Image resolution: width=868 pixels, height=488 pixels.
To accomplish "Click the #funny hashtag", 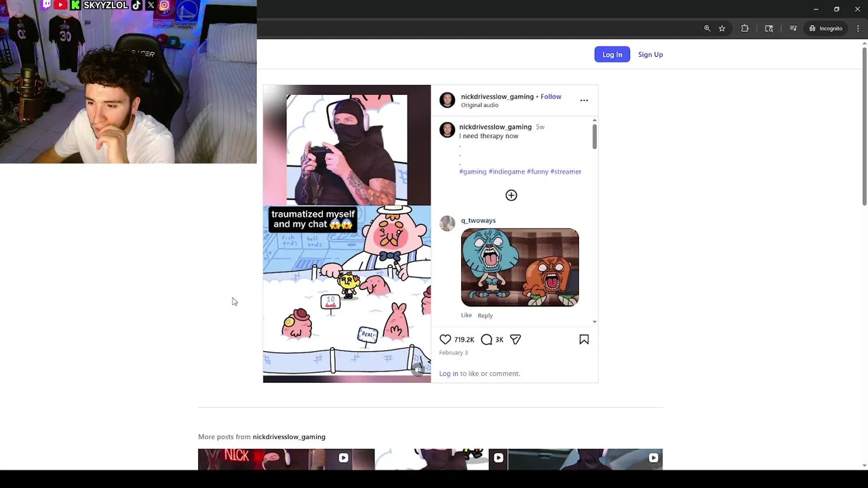I will tap(538, 171).
